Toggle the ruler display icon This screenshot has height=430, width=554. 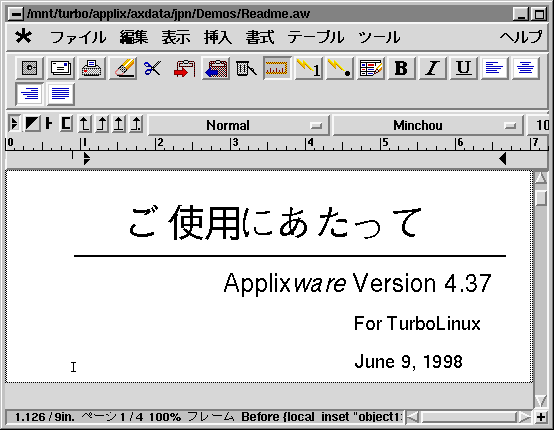277,68
